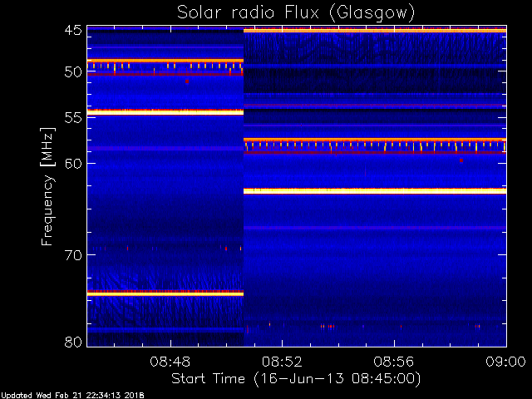The image size is (532, 399).
Task: Click the '09:00' time tick label
Action: (506, 362)
